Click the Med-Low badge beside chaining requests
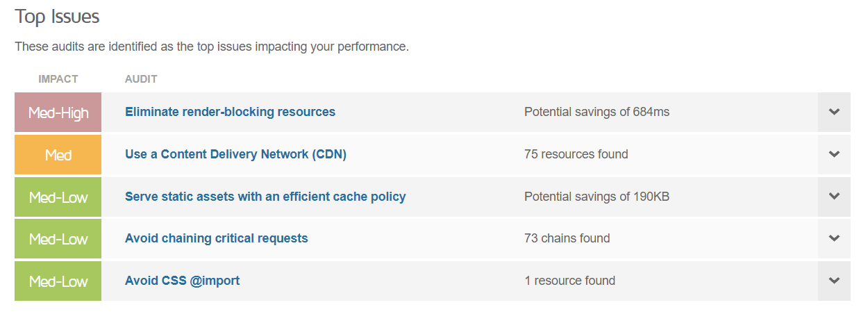Viewport: 868px width, 314px height. (58, 239)
